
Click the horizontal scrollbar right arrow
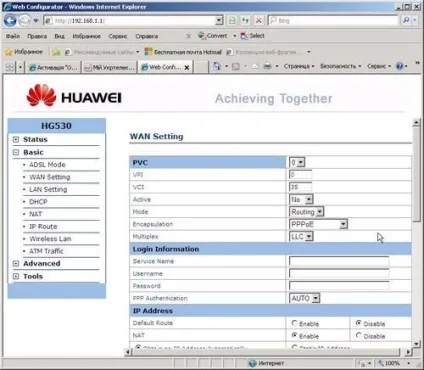[x=408, y=352]
